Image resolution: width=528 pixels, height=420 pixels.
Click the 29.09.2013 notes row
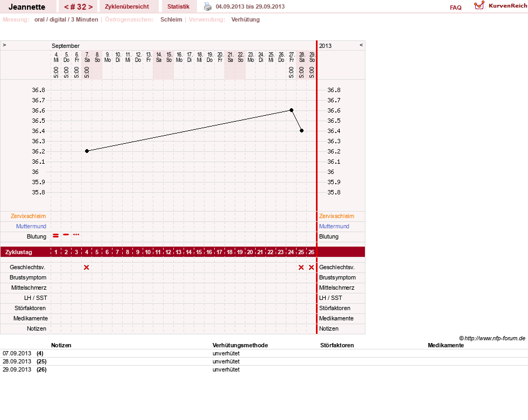[x=264, y=369]
